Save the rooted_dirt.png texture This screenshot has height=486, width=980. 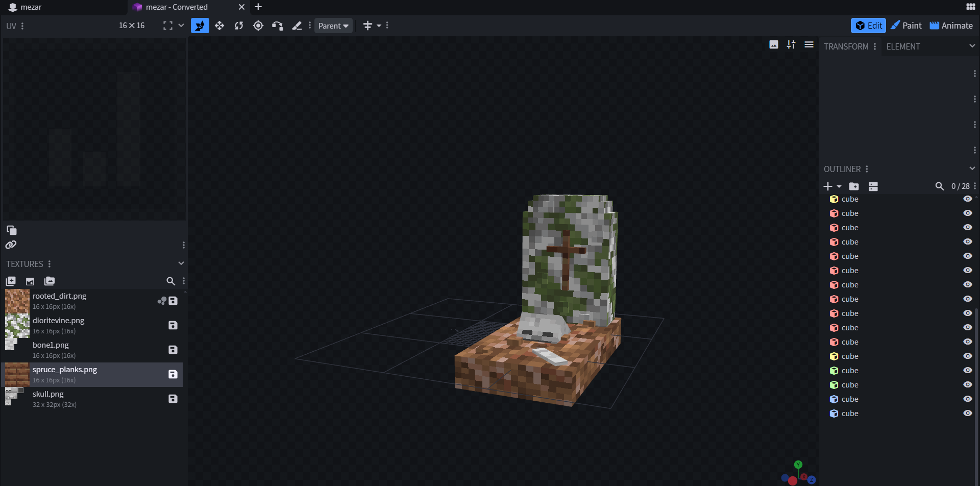click(173, 301)
